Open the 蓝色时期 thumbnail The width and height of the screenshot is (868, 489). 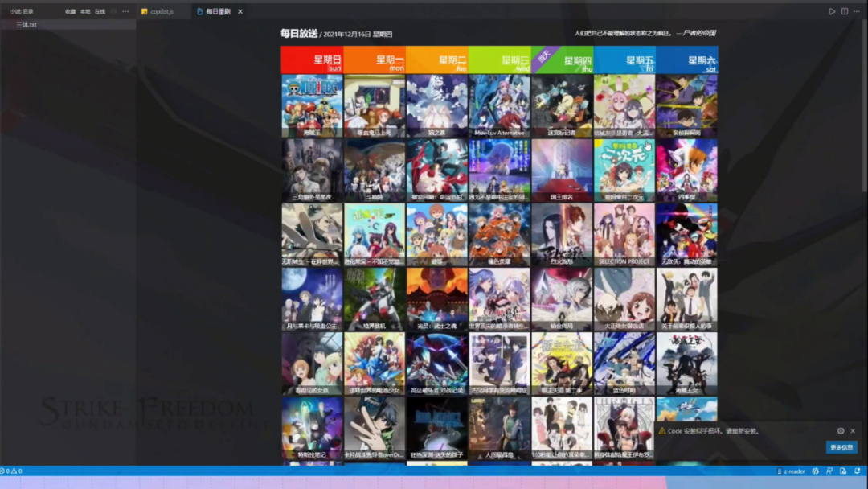click(x=624, y=364)
